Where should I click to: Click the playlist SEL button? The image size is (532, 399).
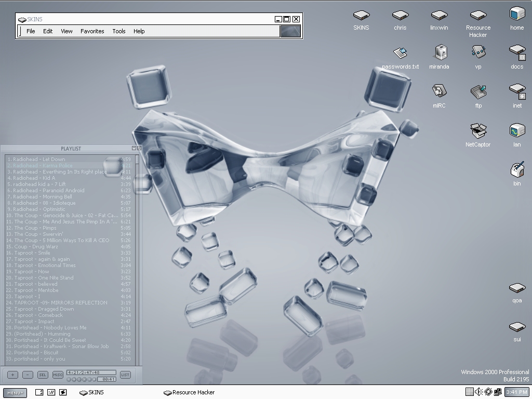click(43, 375)
